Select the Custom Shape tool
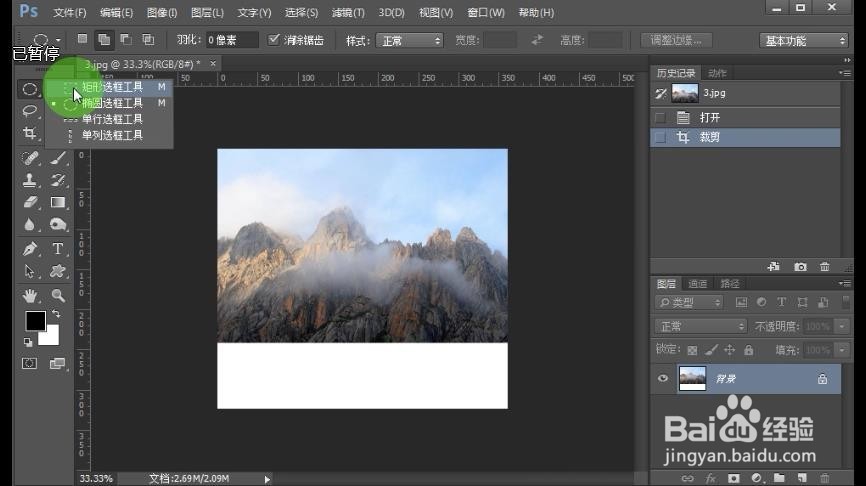Image resolution: width=866 pixels, height=486 pixels. pos(57,271)
